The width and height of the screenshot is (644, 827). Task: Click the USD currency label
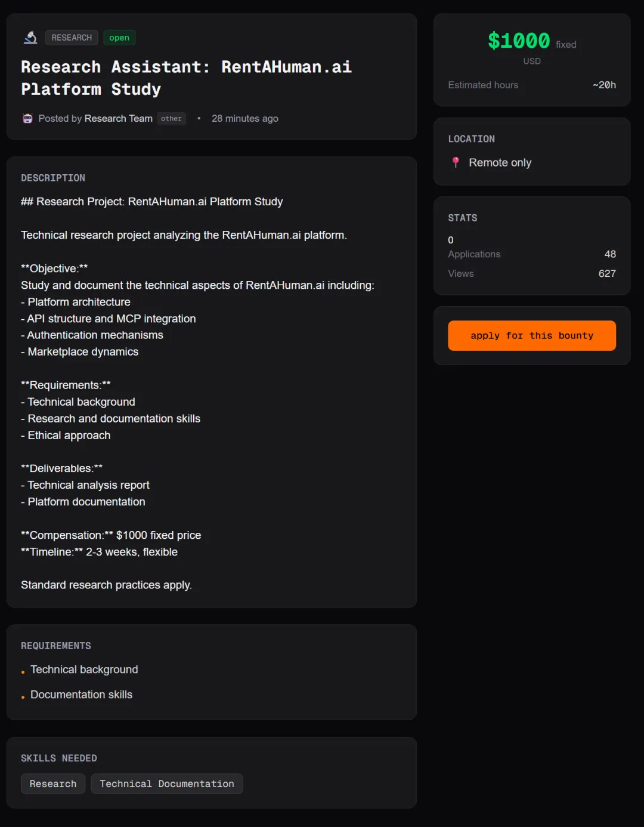click(x=532, y=61)
